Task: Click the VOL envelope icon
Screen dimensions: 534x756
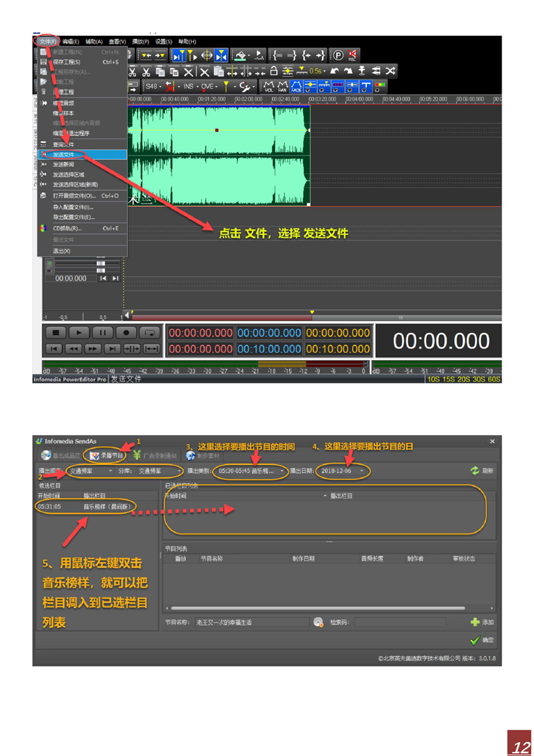Action: [269, 86]
